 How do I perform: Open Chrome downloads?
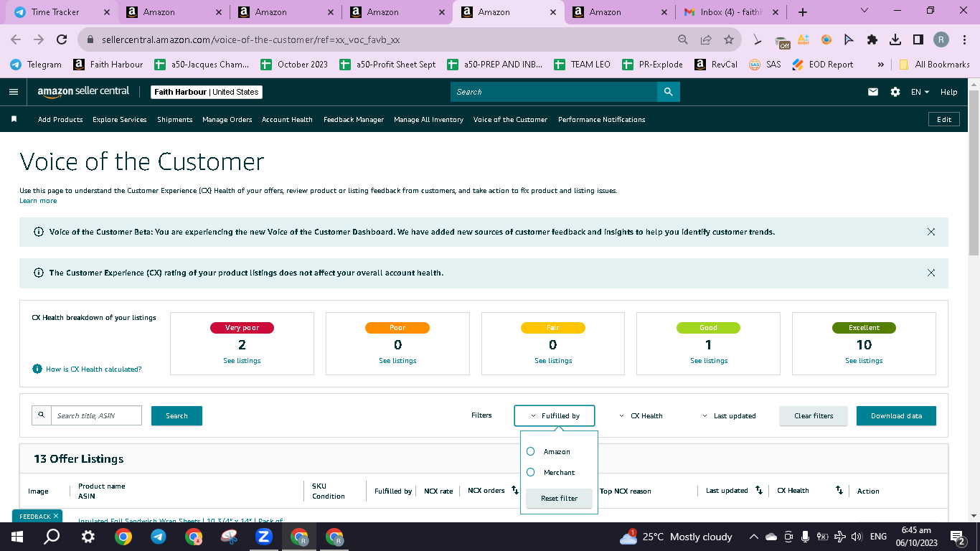895,39
